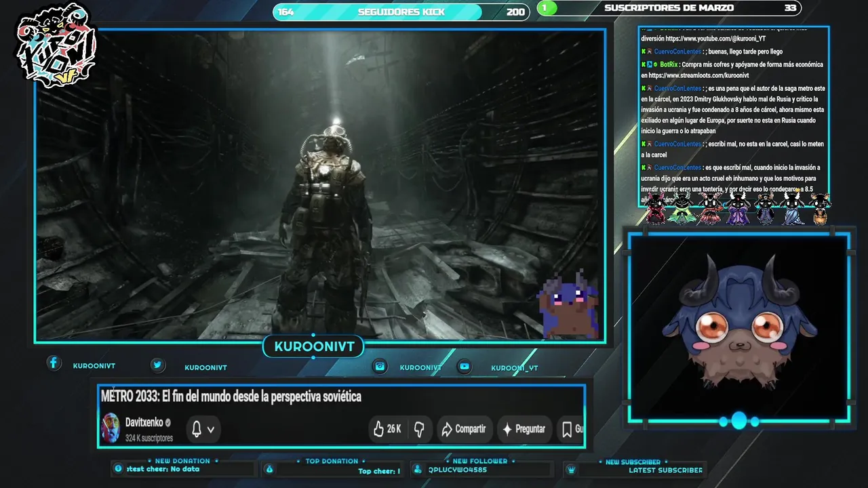Click the 'NEW FOLLOWER' heading

(x=480, y=461)
